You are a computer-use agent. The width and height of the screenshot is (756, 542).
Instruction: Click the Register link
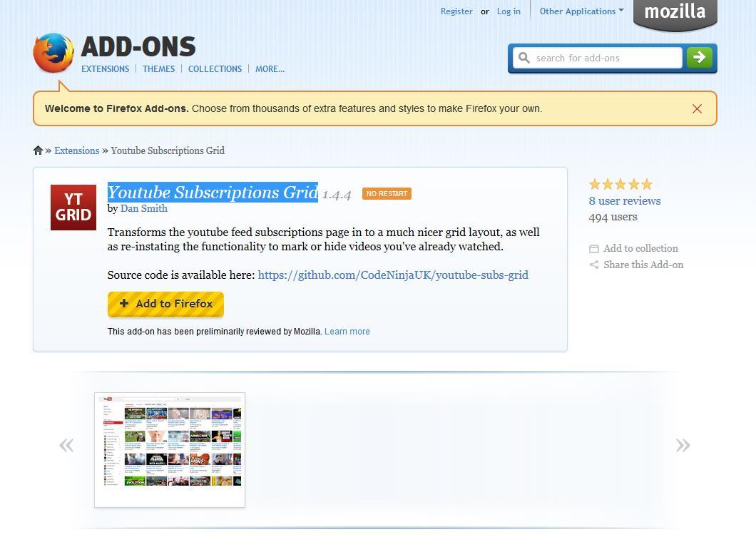(456, 11)
